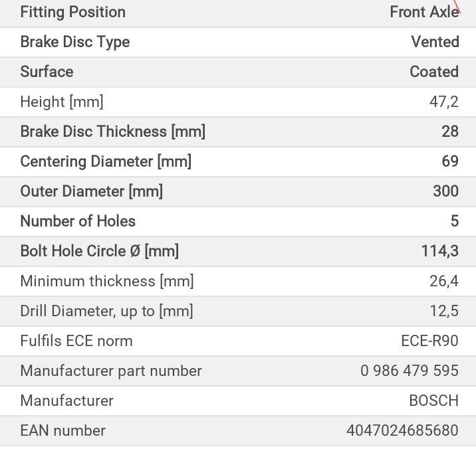The width and height of the screenshot is (476, 457).
Task: Click the Minimum thickness [mm] label
Action: (x=107, y=281)
